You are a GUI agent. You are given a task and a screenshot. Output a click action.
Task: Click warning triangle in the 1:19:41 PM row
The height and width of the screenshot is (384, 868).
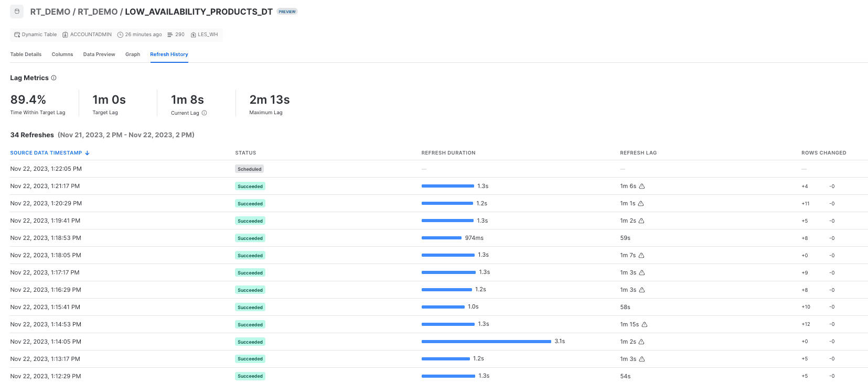[x=641, y=221]
